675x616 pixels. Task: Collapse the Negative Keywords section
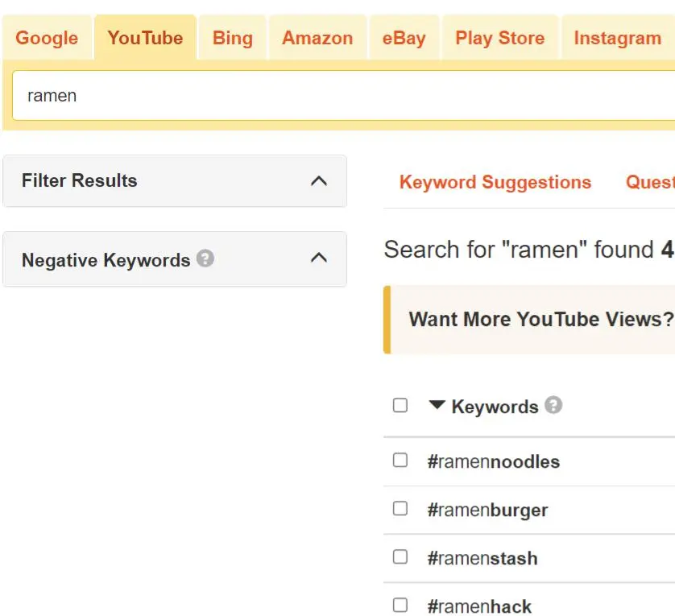tap(320, 259)
